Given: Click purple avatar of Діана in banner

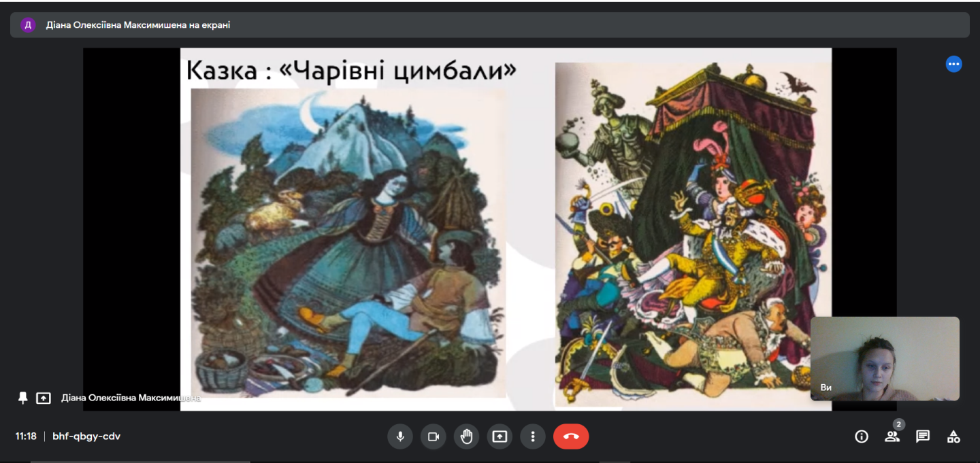Looking at the screenshot, I should (28, 25).
